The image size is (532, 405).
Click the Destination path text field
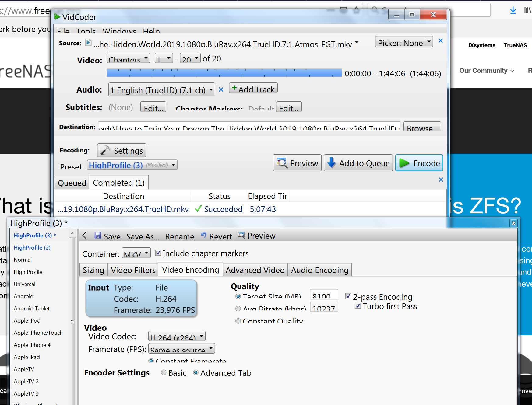coord(249,127)
